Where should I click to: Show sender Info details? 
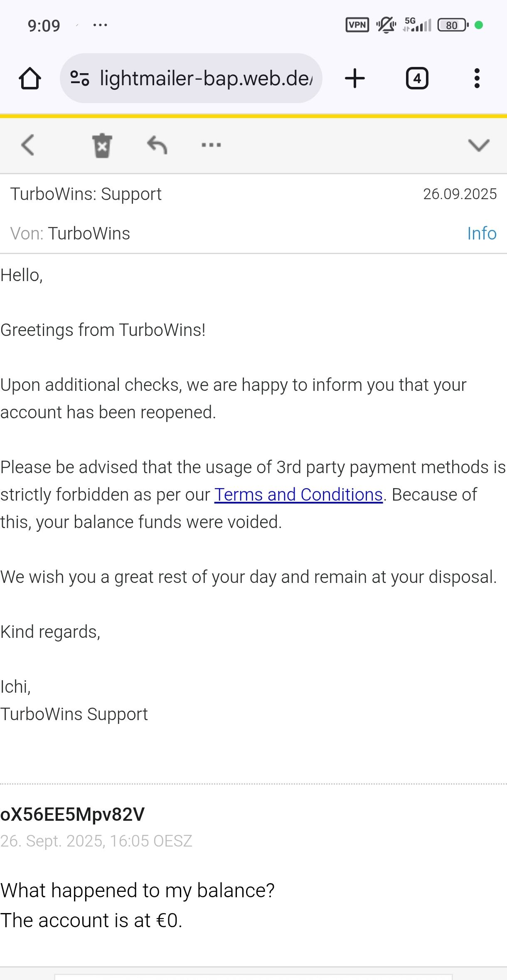point(482,234)
